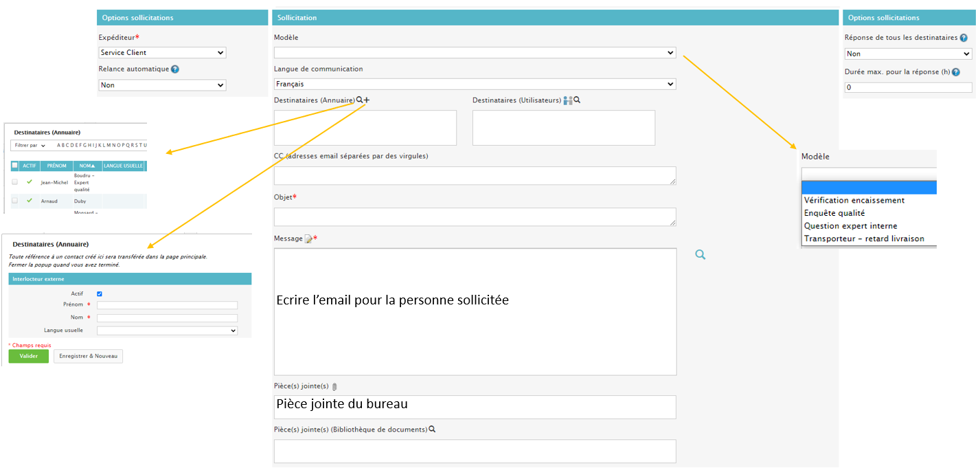Toggle the Actif checkbox in Interlocuteur externe
Viewport: 980px width, 468px height.
[100, 293]
